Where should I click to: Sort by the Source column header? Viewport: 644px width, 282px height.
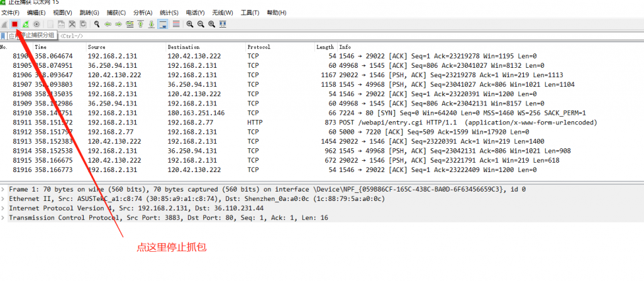pos(126,47)
